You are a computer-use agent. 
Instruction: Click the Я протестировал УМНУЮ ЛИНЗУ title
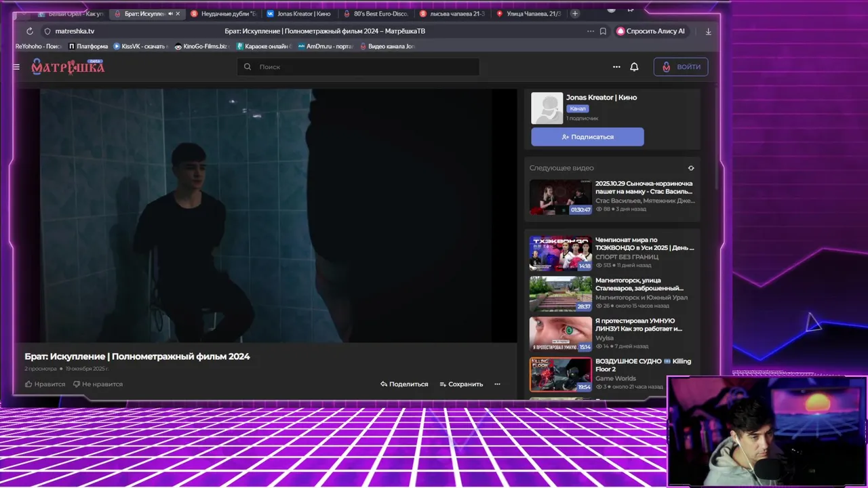point(639,325)
